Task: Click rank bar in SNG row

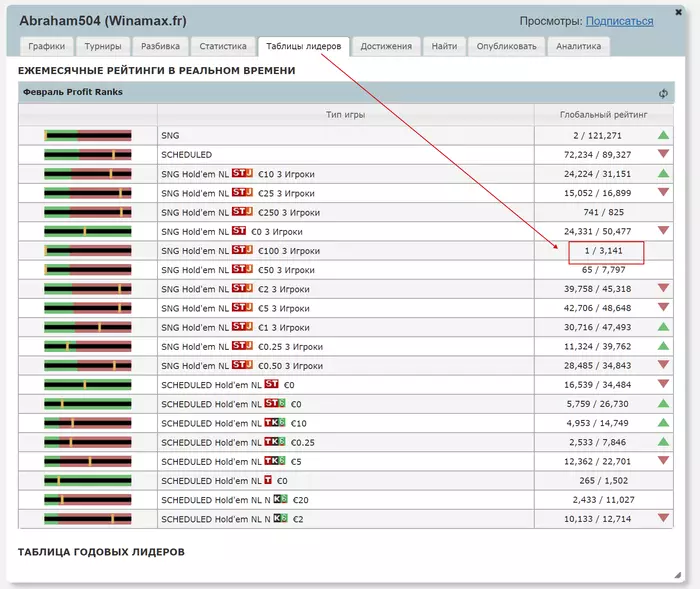Action: 88,135
